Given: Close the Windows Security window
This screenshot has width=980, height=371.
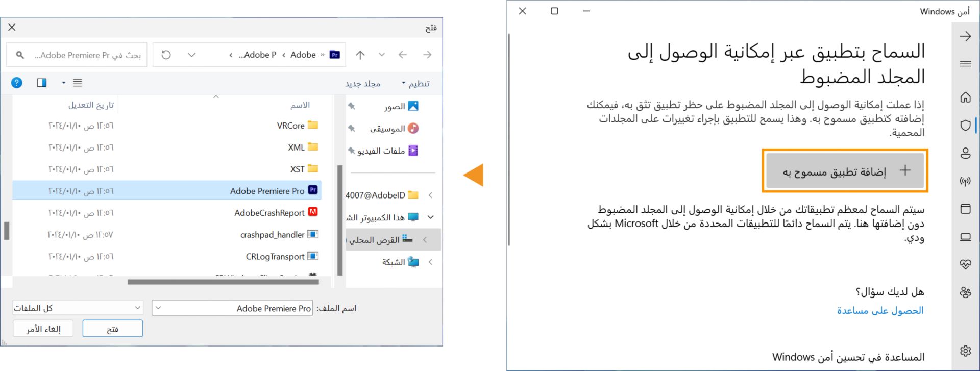Looking at the screenshot, I should pos(522,11).
